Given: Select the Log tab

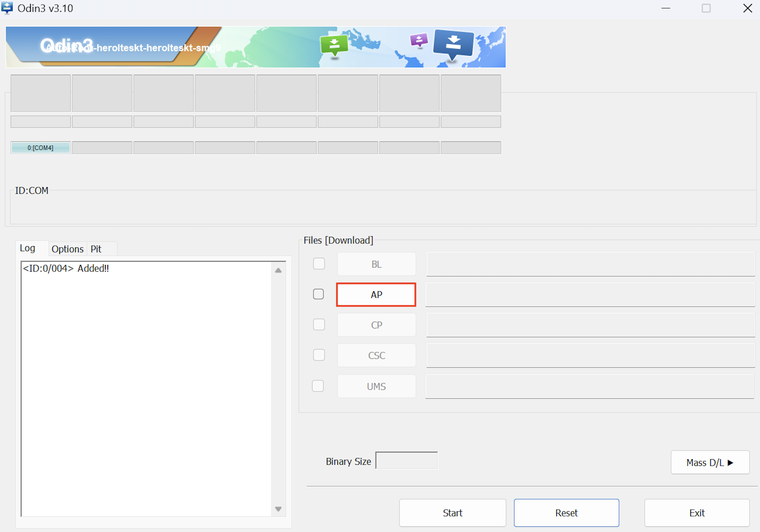Looking at the screenshot, I should pyautogui.click(x=28, y=248).
